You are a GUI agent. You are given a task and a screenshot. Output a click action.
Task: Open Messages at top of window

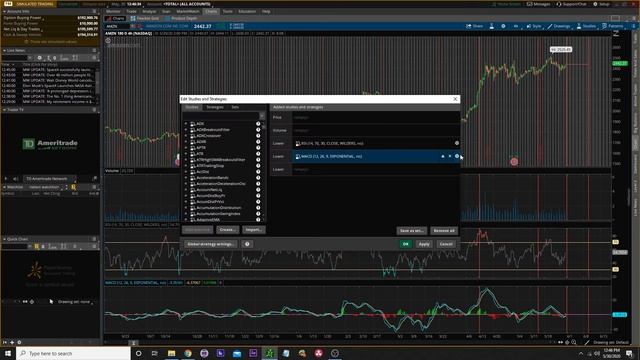click(538, 4)
